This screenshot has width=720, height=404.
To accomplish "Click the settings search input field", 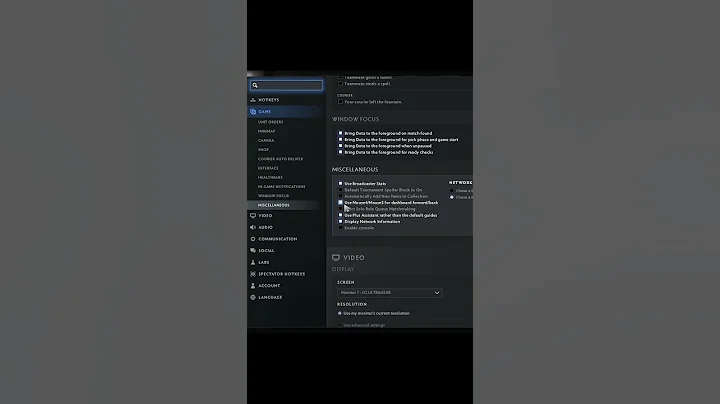I will (x=287, y=85).
